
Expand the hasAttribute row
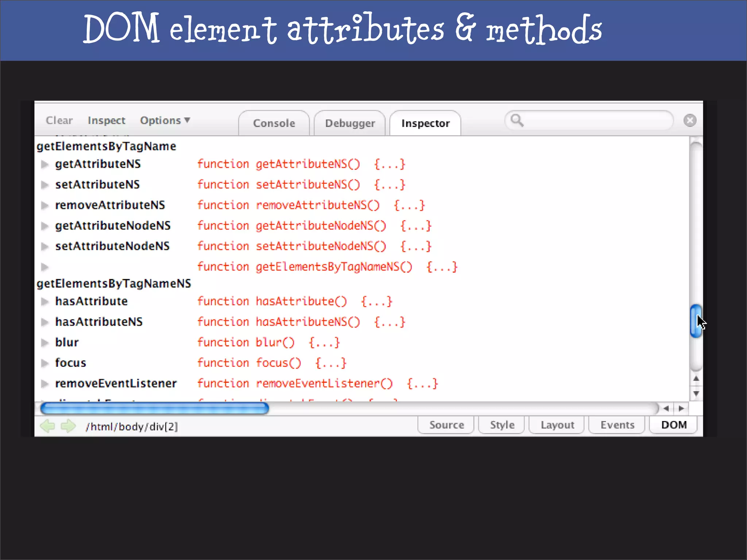tap(44, 302)
